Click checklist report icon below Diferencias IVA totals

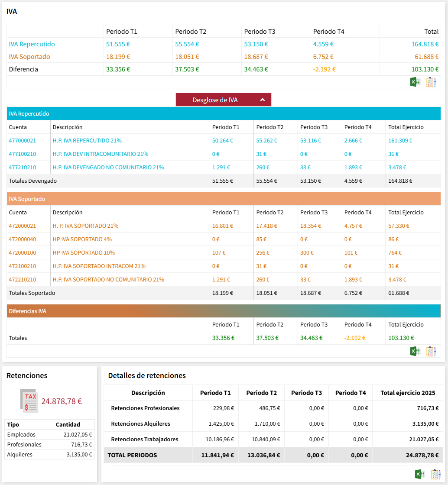(x=431, y=351)
